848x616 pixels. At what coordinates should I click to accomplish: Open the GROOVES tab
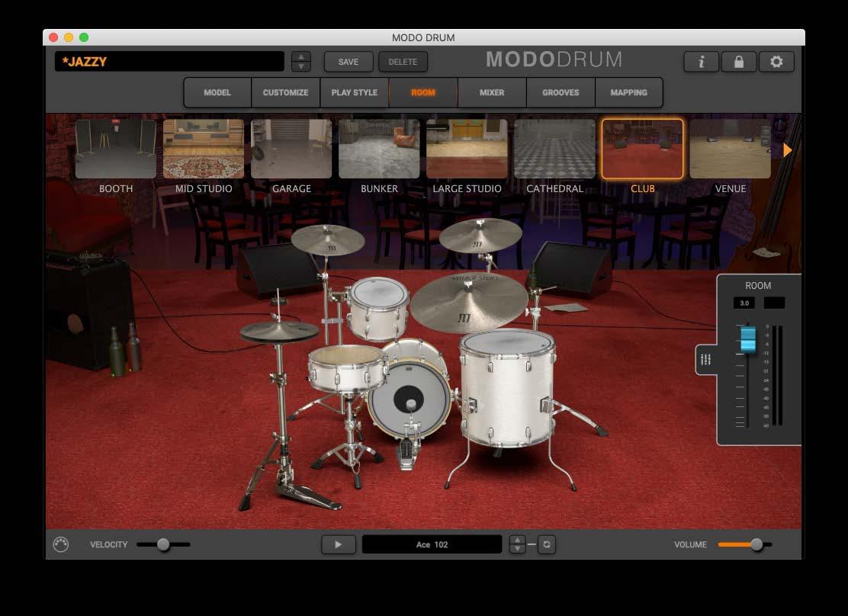click(x=561, y=92)
